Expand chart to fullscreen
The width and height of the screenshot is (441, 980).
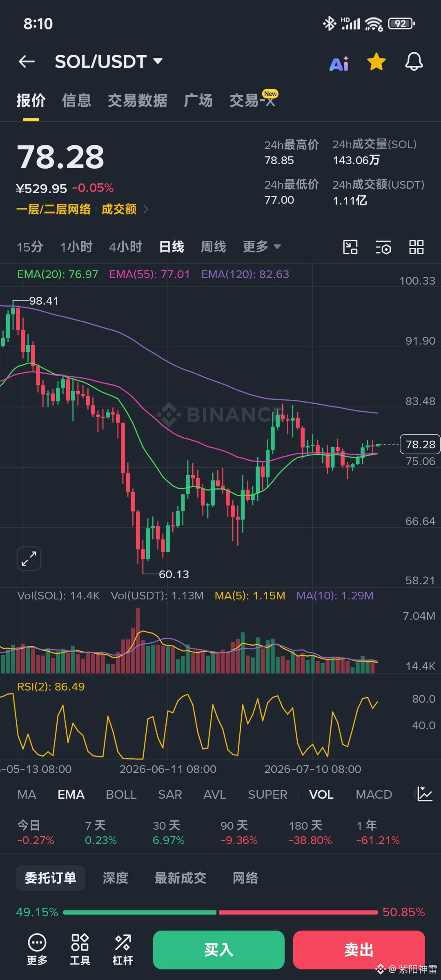[x=29, y=558]
